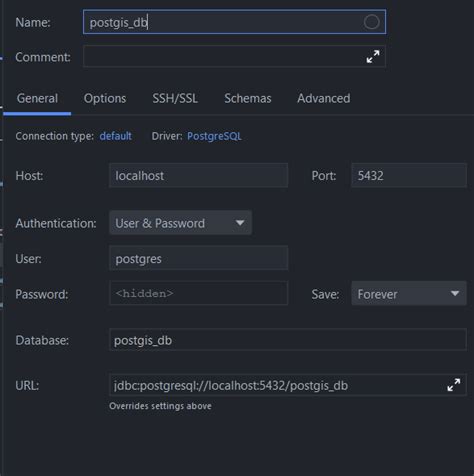Open the Schemas tab

[248, 98]
